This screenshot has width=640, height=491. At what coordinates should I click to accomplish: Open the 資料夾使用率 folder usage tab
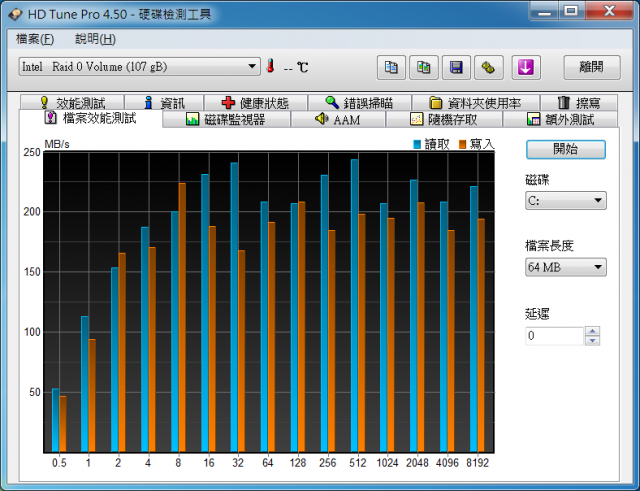pos(476,102)
